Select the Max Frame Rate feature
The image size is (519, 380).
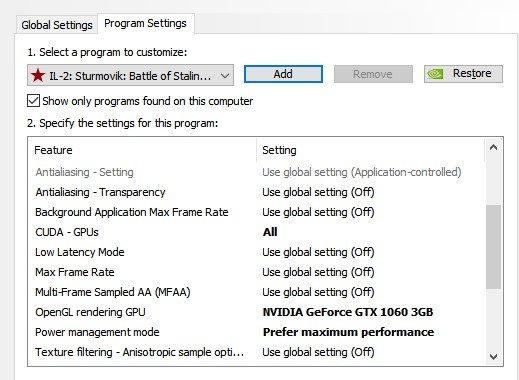pos(75,272)
